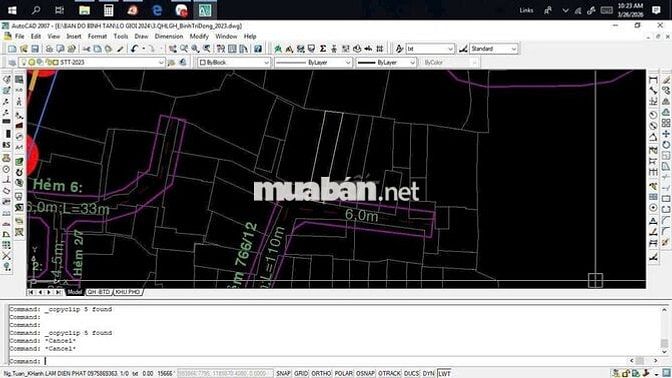Click the Zoom Window icon
The width and height of the screenshot is (672, 378).
[x=195, y=49]
